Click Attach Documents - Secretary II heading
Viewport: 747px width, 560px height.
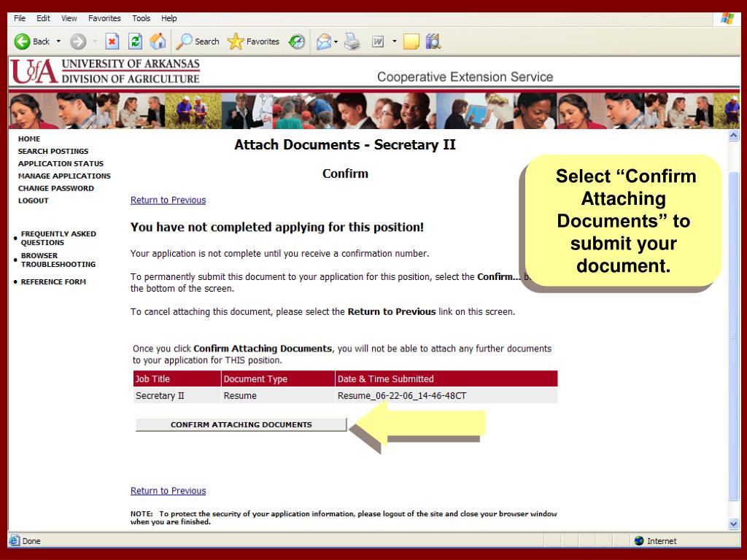click(345, 145)
